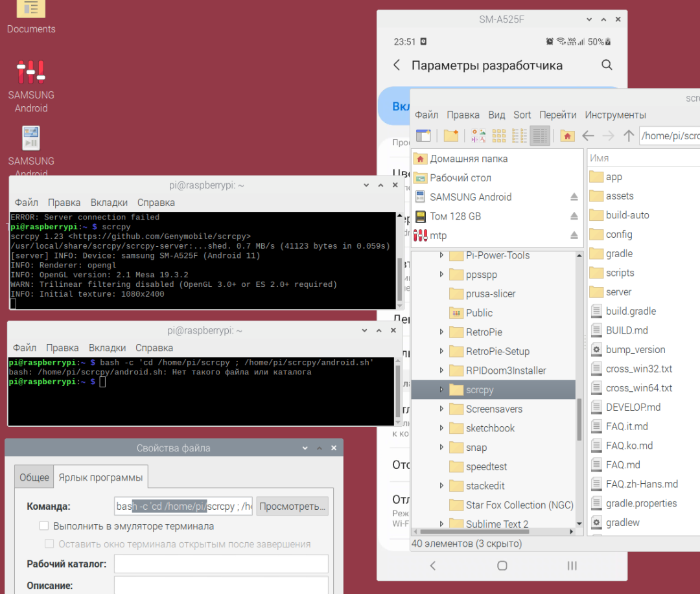
Task: Tap the search icon in Параметры разработчика
Action: click(607, 65)
